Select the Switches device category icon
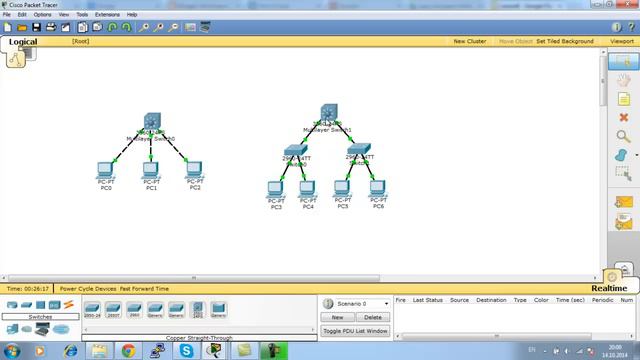 (27, 305)
